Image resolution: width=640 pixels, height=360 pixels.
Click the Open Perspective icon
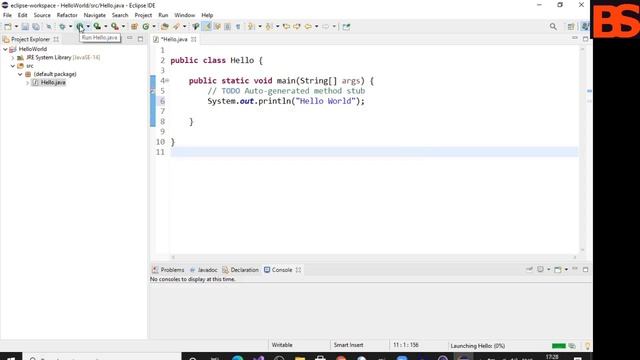tap(571, 27)
